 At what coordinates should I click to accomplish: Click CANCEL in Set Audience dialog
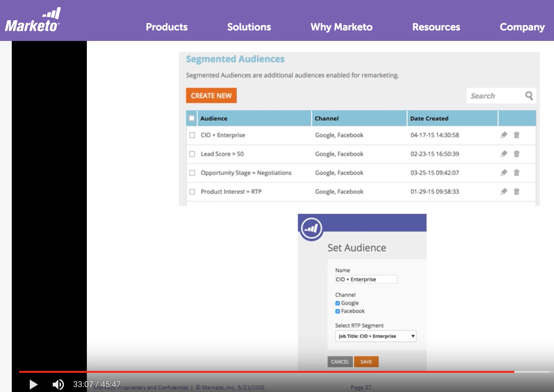point(340,362)
